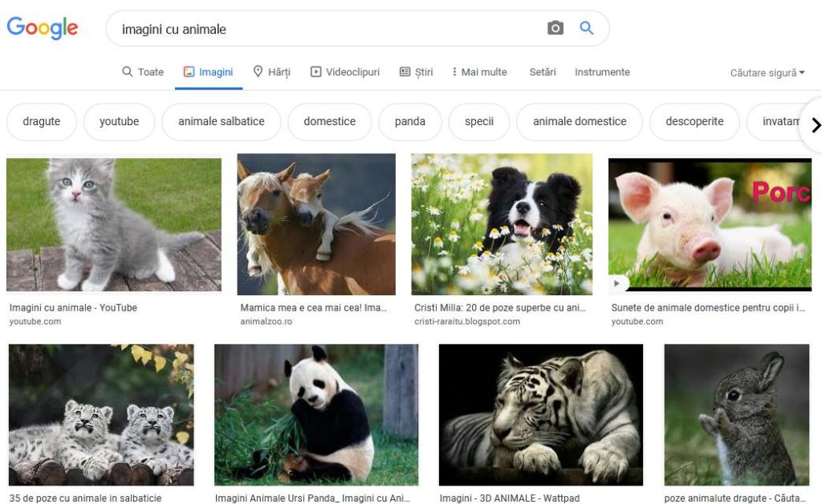Click the video play badge on pig thumbnail
This screenshot has height=504, width=822.
point(617,283)
